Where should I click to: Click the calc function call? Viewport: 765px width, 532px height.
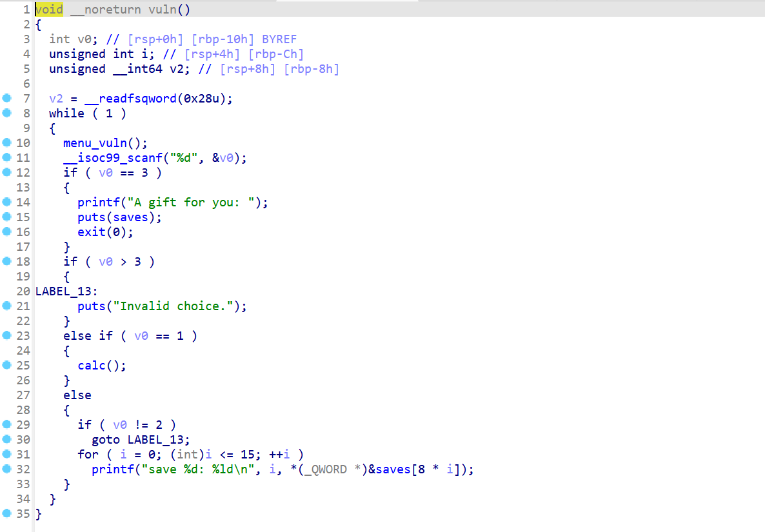91,366
